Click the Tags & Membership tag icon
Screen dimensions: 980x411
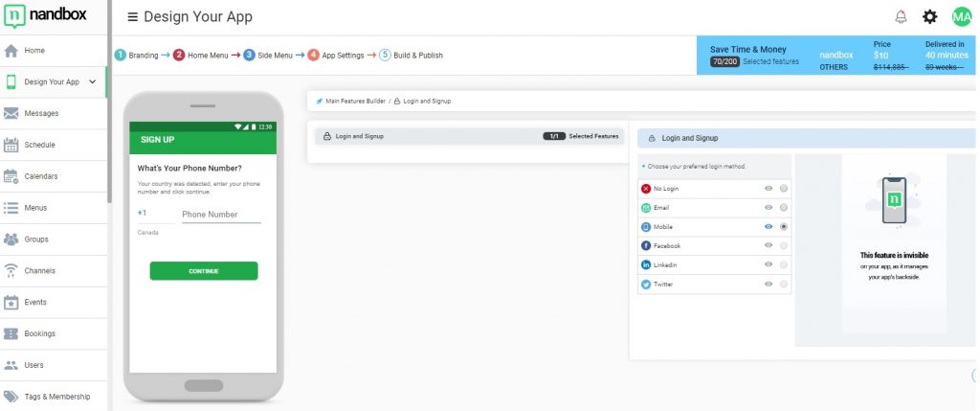[11, 397]
